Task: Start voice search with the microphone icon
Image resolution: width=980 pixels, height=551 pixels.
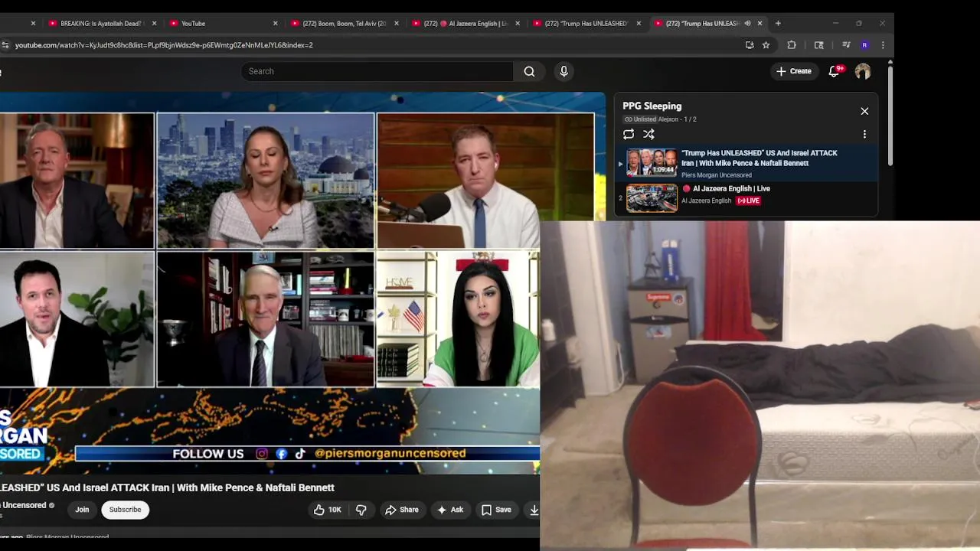Action: tap(563, 71)
